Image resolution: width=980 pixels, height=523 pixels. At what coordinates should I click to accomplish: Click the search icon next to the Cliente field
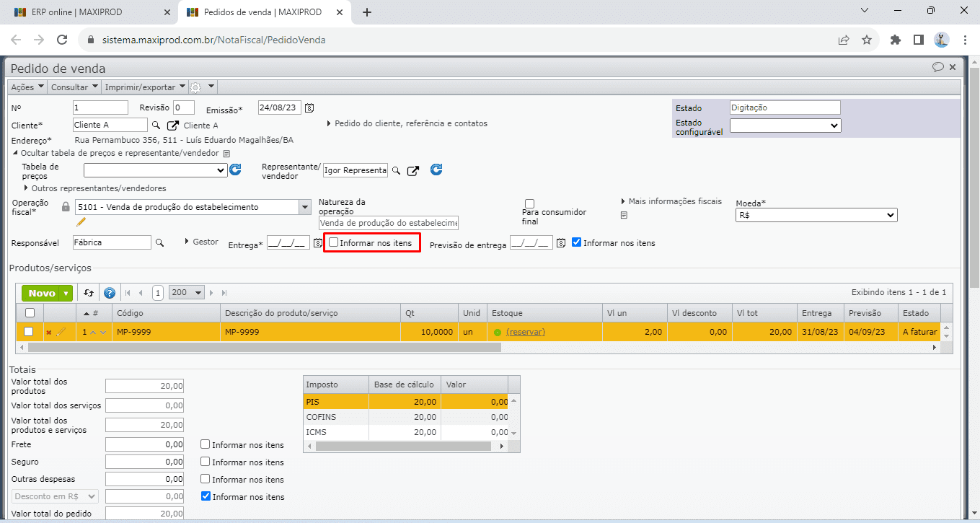pos(155,126)
